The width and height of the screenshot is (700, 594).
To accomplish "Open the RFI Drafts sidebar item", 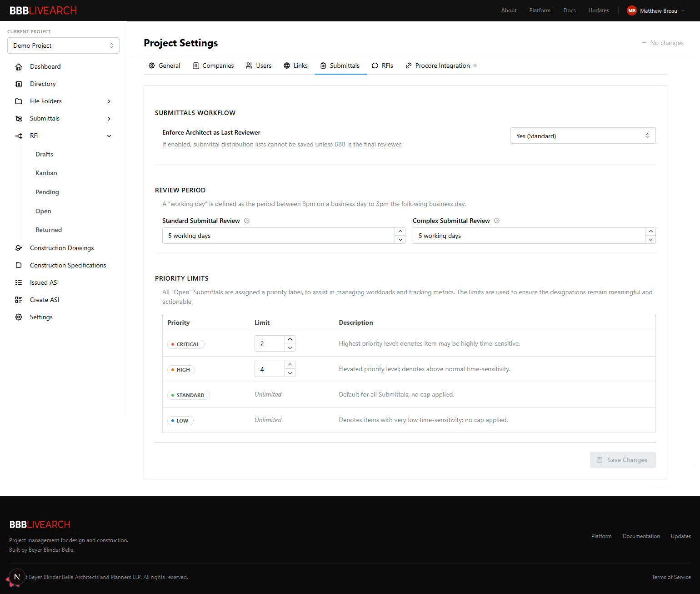I will click(x=44, y=154).
